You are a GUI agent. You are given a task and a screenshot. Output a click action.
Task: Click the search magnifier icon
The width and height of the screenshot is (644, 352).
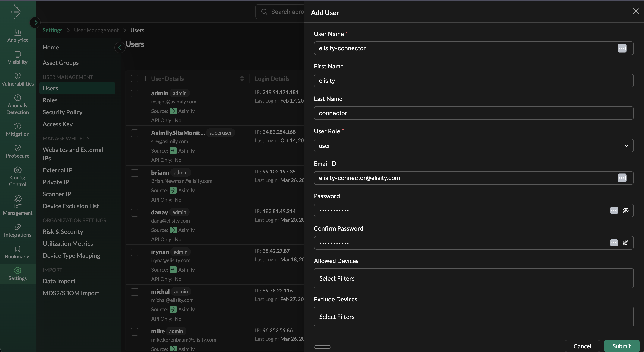[x=264, y=12]
